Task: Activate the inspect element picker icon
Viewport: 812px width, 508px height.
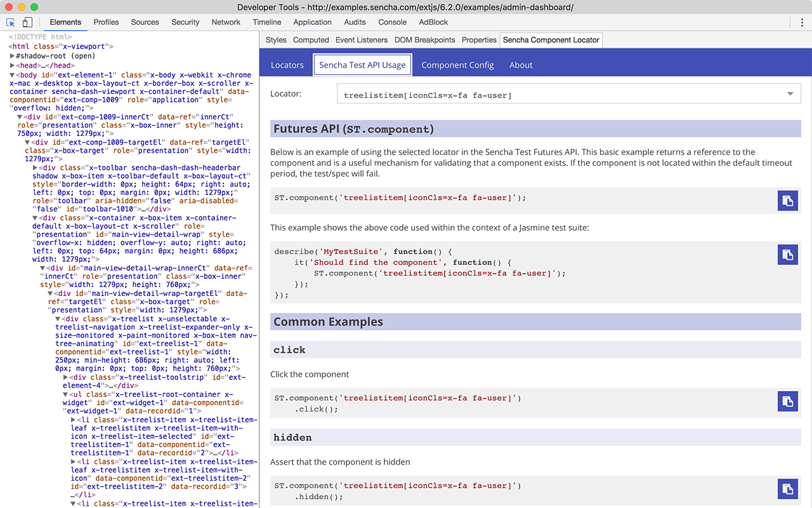Action: (x=11, y=22)
